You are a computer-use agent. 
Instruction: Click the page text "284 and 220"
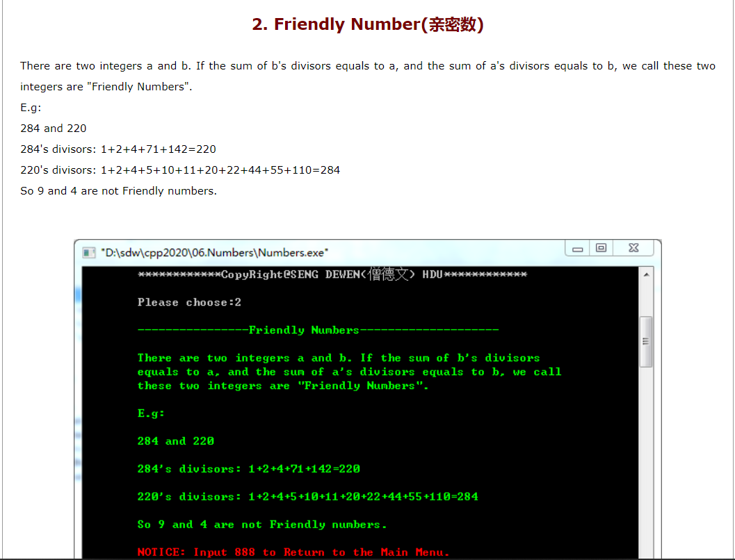pyautogui.click(x=54, y=129)
